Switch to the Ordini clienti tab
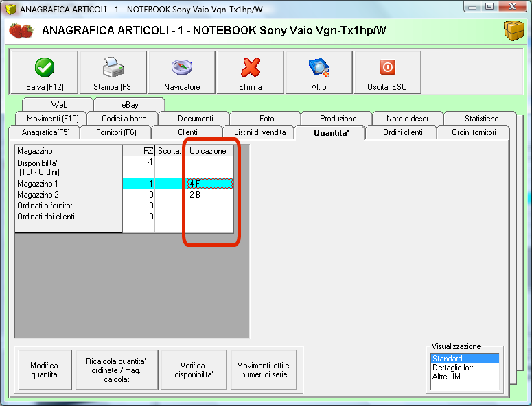Viewport: 532px width, 406px height. [x=402, y=132]
